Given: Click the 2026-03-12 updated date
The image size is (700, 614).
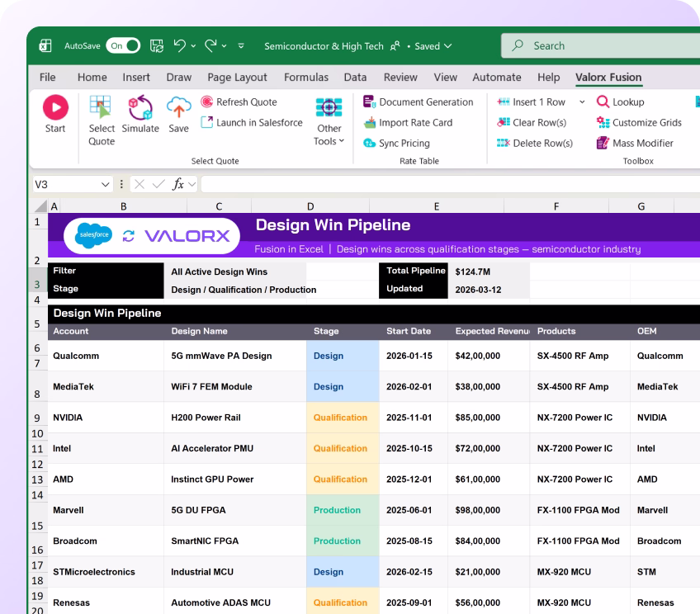Looking at the screenshot, I should click(478, 290).
